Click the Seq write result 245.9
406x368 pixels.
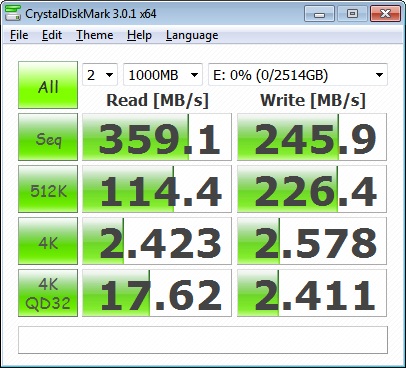(x=312, y=137)
